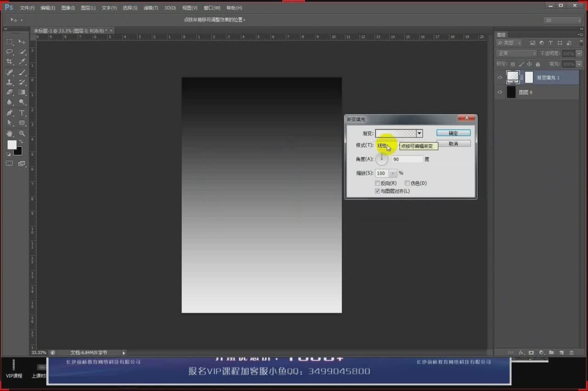This screenshot has height=391, width=588.
Task: Select the Rectangle shape tool
Action: tap(22, 123)
